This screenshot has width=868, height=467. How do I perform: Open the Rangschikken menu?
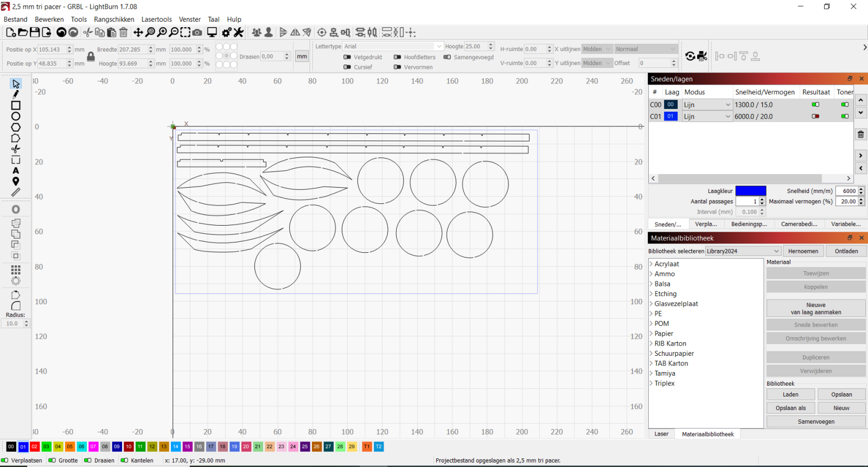point(114,19)
